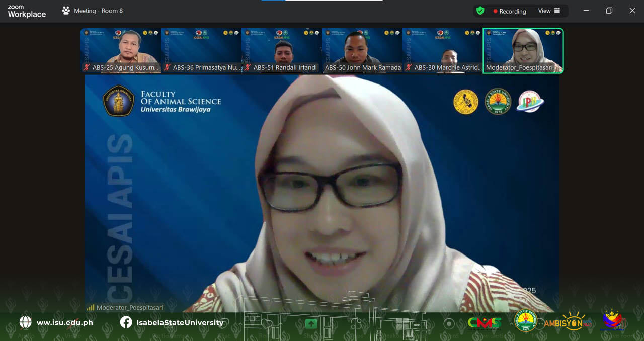Toggle muted mic icon on ABS-30 Marchie tile
Viewport: 644px width, 341px height.
[409, 67]
